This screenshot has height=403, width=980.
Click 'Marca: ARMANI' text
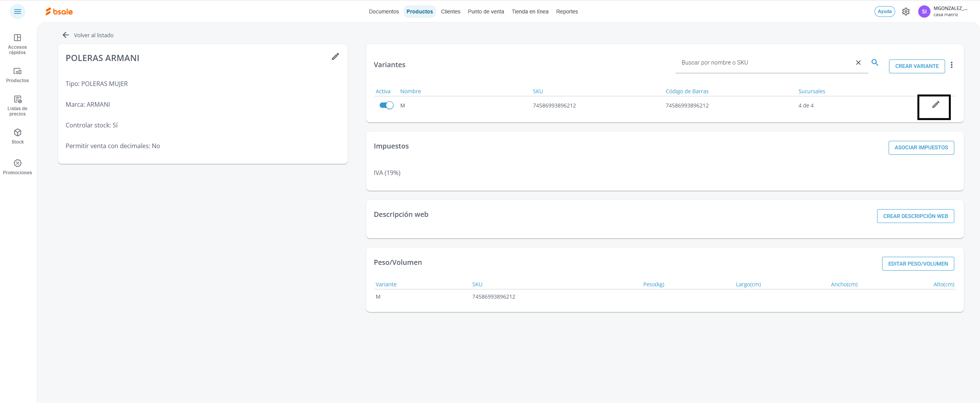point(88,104)
